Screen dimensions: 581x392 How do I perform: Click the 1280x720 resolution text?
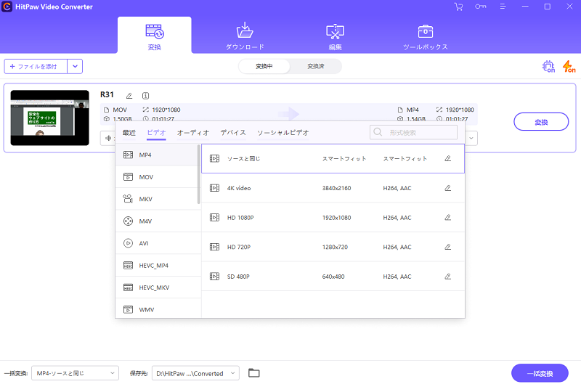point(335,247)
